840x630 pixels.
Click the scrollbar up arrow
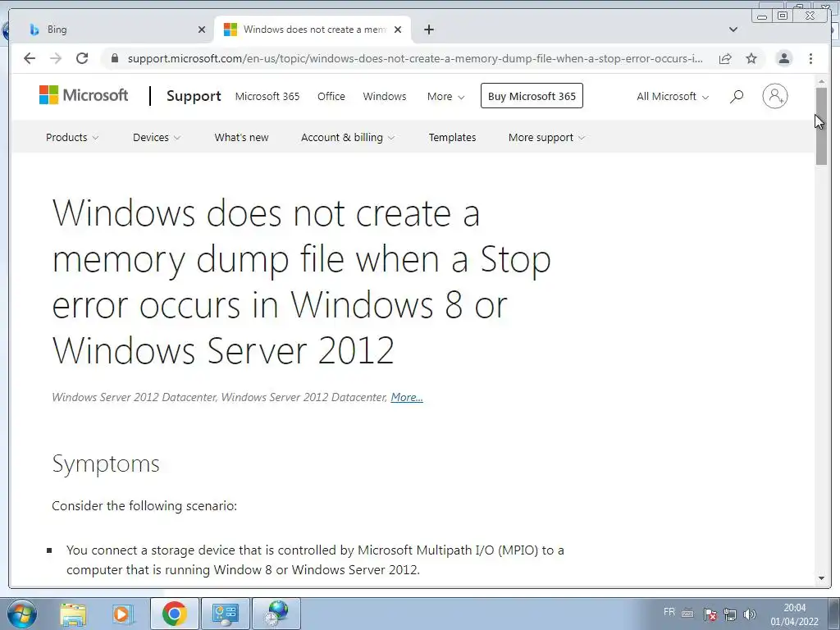pos(821,81)
